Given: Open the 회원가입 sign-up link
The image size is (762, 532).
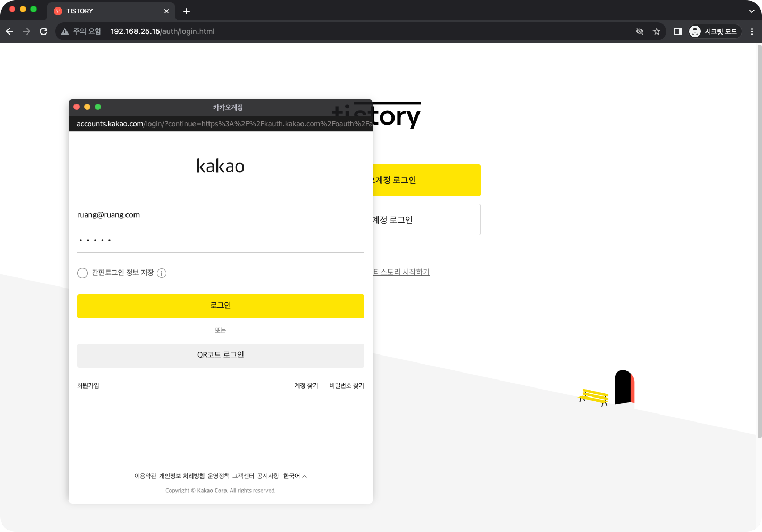Looking at the screenshot, I should [x=88, y=386].
